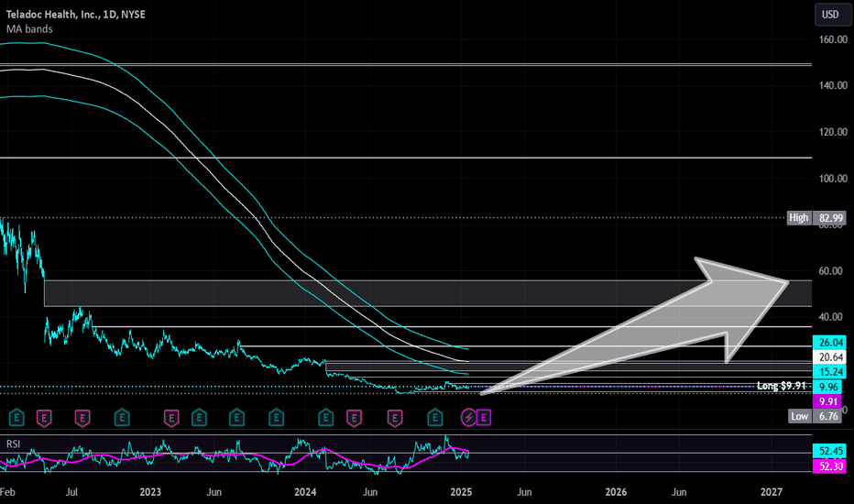Click the cyan 9.96 last price tag
The height and width of the screenshot is (504, 854).
tap(827, 387)
